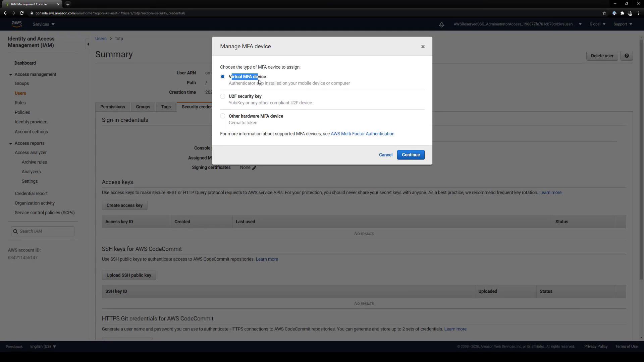Open AWS Multi-Factor Authentication link
Screen dimensions: 644x362
tap(362, 134)
